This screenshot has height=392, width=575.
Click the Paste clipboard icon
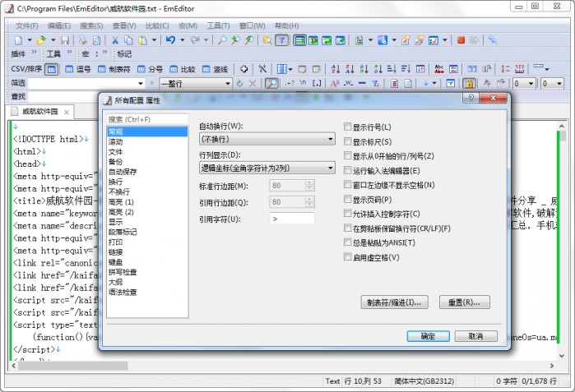tap(142, 40)
